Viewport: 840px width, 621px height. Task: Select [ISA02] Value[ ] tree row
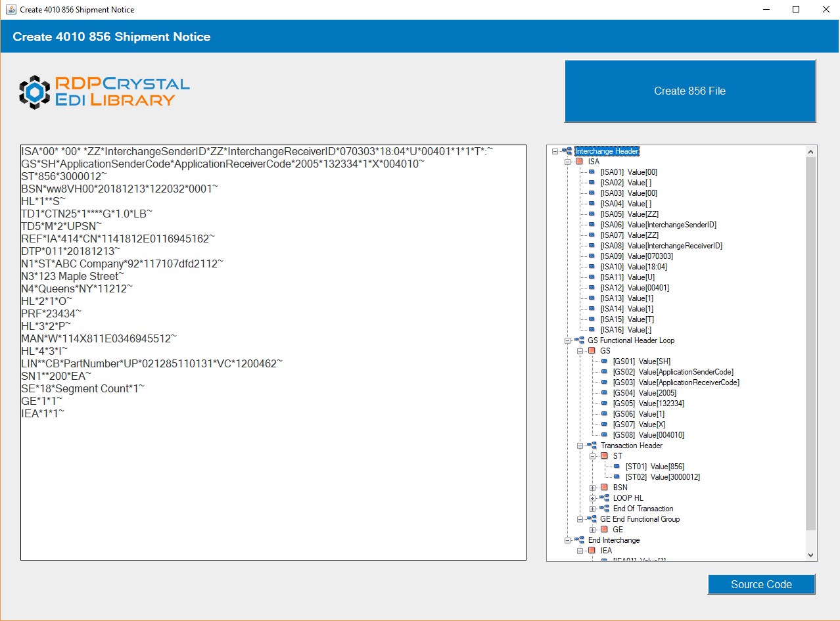click(x=626, y=183)
